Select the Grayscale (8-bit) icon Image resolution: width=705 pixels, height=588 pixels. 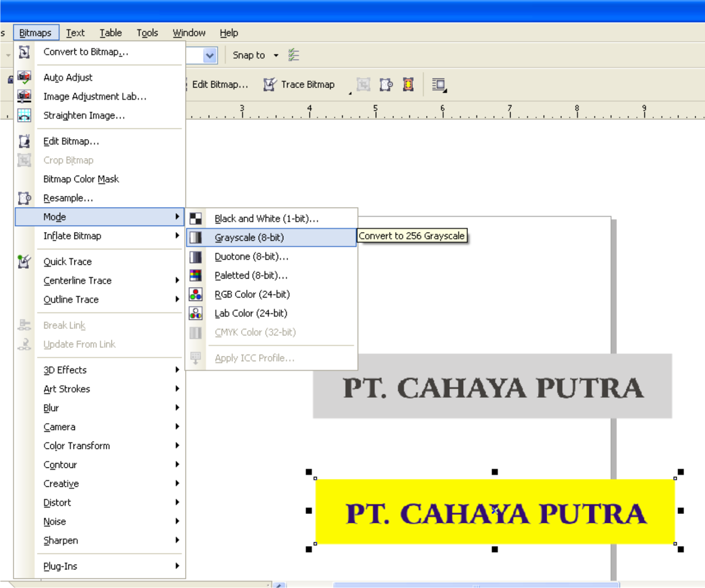(195, 237)
